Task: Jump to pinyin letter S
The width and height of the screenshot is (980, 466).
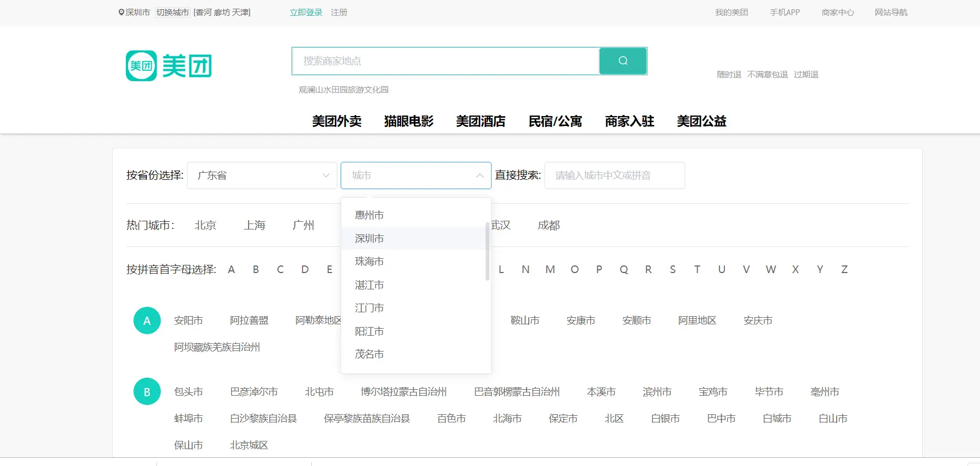Action: click(x=673, y=270)
